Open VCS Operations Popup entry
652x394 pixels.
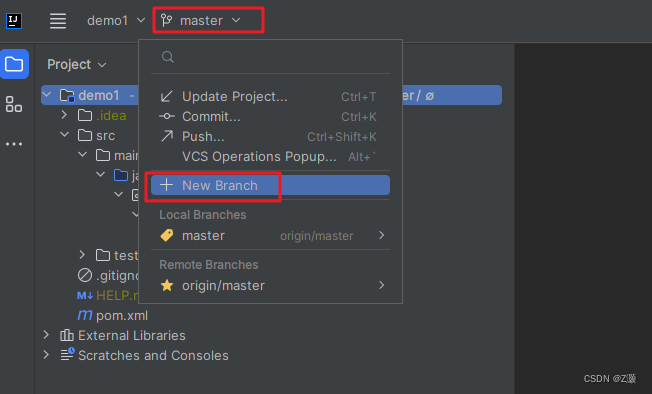[270, 156]
